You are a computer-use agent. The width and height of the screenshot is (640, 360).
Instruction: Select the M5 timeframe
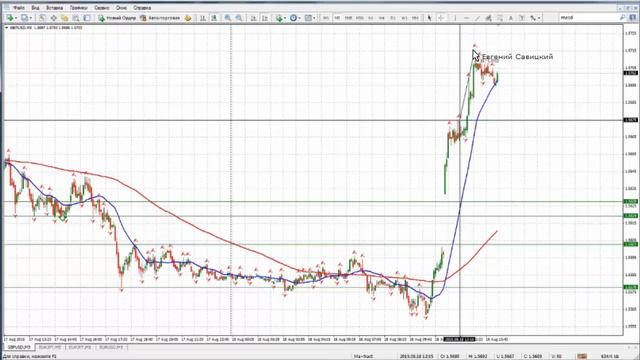tap(337, 18)
